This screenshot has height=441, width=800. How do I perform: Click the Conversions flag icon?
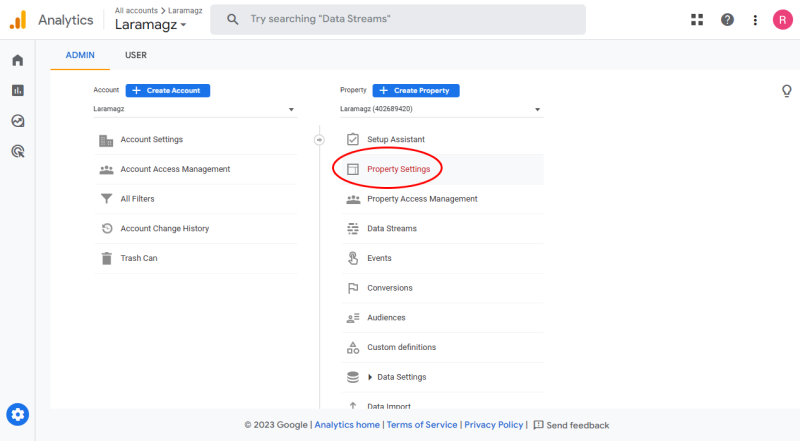tap(353, 288)
